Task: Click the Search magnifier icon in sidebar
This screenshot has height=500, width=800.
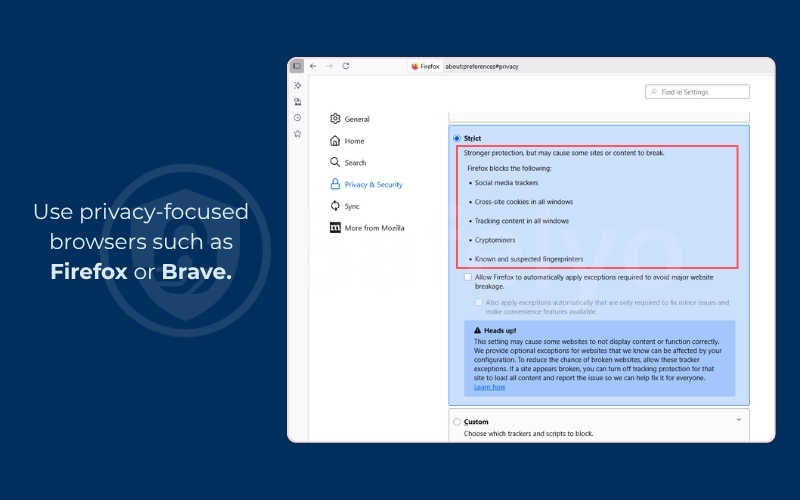Action: 335,162
